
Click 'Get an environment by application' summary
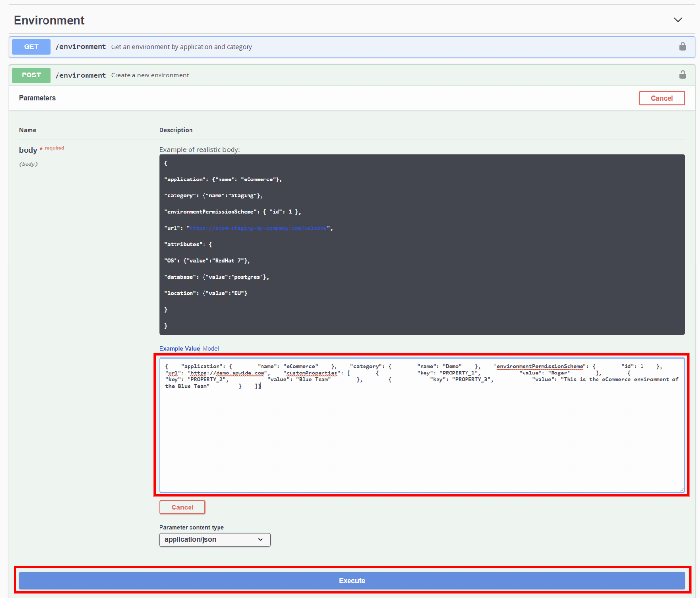(181, 47)
